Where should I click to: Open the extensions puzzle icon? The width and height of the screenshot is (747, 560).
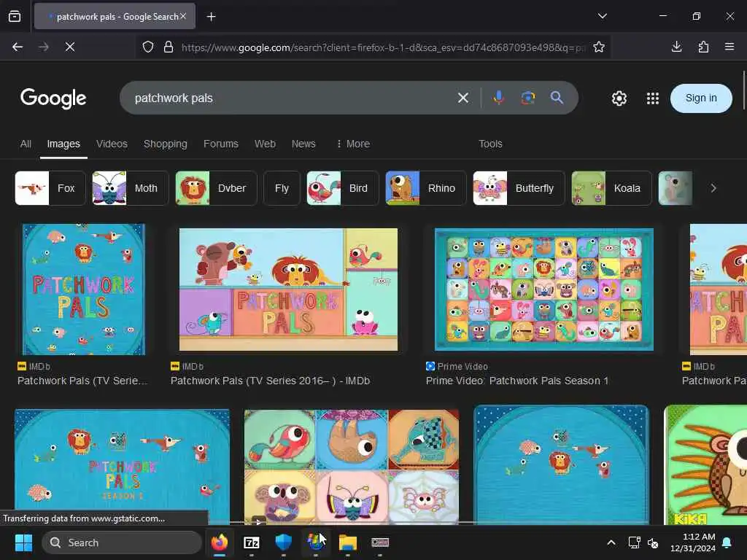coord(703,47)
